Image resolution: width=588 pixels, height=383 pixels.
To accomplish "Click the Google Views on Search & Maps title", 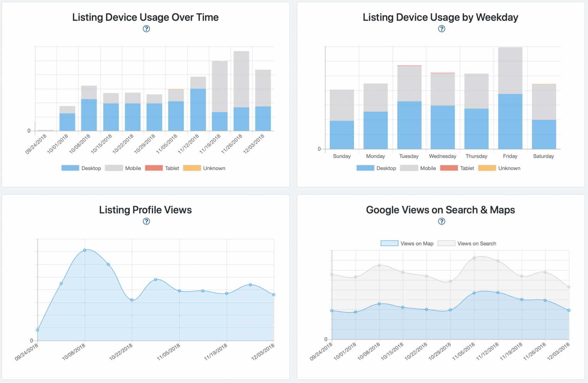I will (440, 210).
